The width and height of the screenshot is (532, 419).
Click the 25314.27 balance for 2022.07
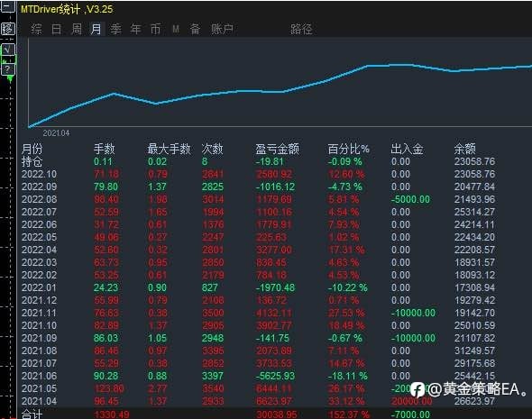click(474, 213)
